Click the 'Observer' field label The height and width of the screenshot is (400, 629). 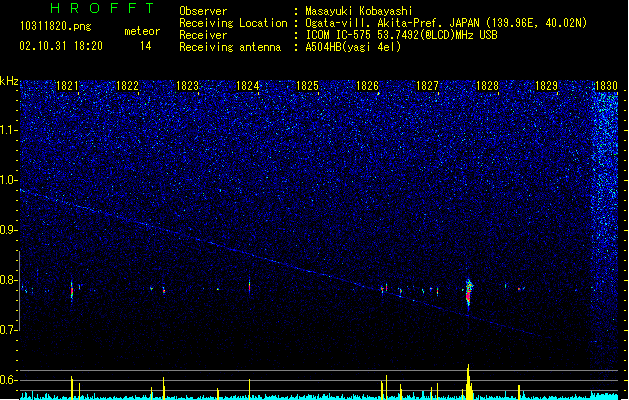click(x=203, y=11)
